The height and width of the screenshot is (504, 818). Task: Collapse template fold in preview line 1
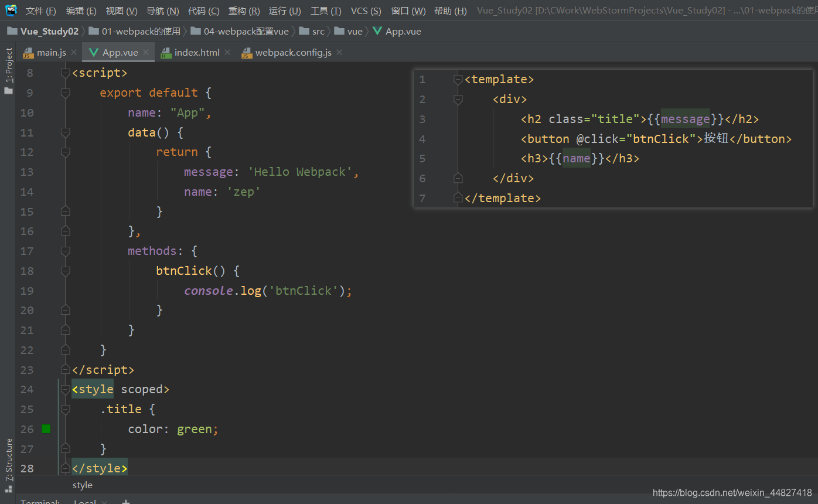pyautogui.click(x=458, y=80)
